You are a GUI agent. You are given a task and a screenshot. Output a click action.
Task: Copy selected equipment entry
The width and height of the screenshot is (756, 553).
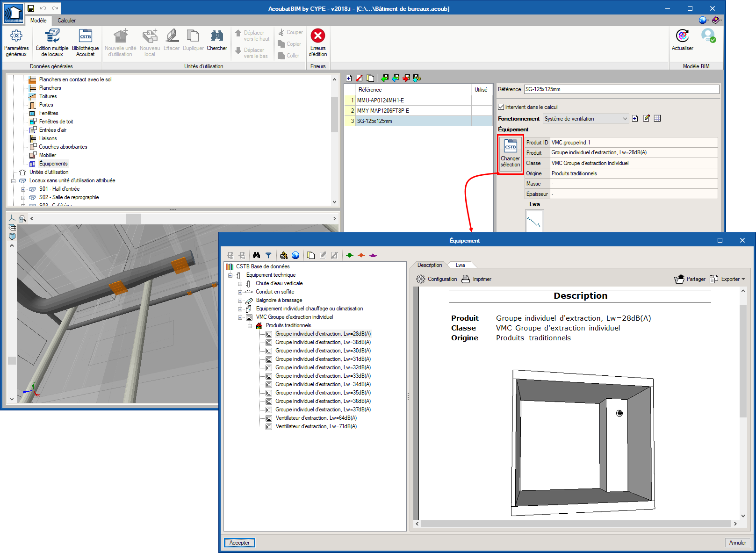tap(370, 78)
